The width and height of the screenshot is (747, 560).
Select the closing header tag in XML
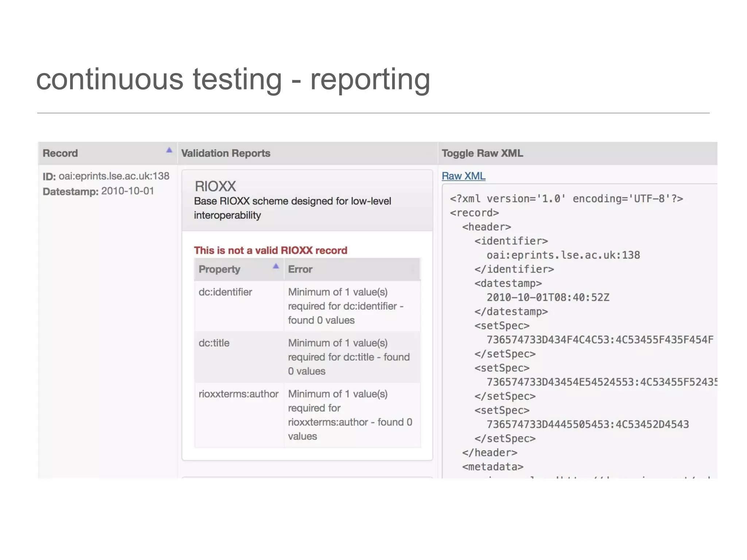click(489, 453)
